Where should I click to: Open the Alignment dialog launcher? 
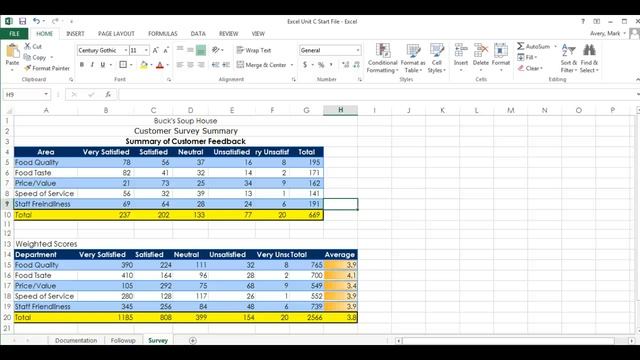click(293, 80)
